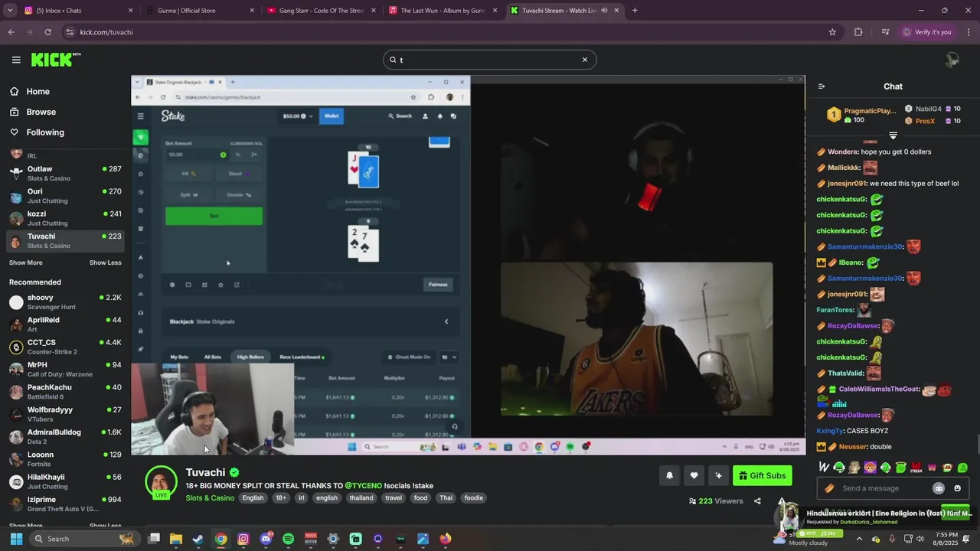Viewport: 980px width, 551px height.
Task: Click the KICK logo
Action: [56, 60]
